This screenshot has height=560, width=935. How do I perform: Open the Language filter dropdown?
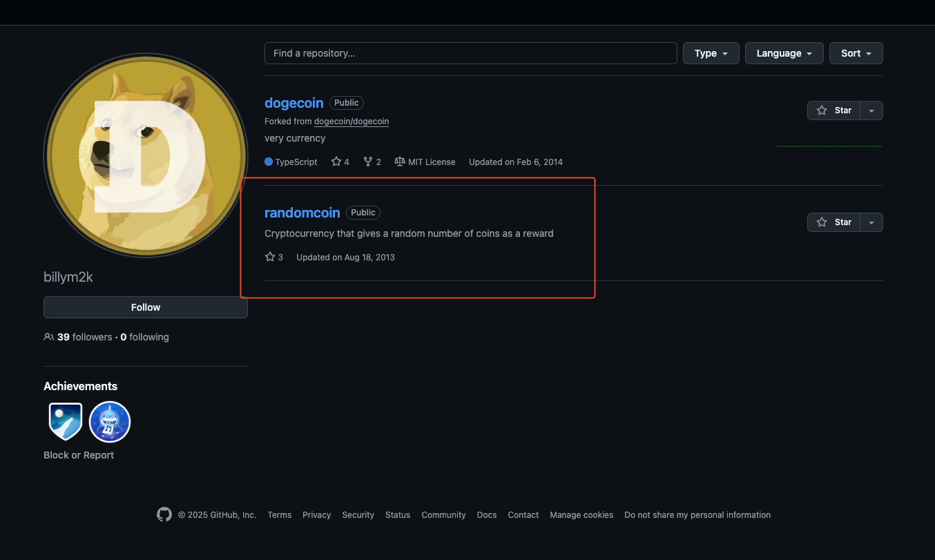(x=784, y=52)
